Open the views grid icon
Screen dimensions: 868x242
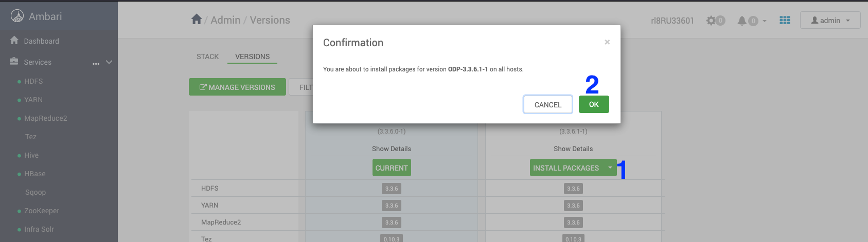[785, 21]
